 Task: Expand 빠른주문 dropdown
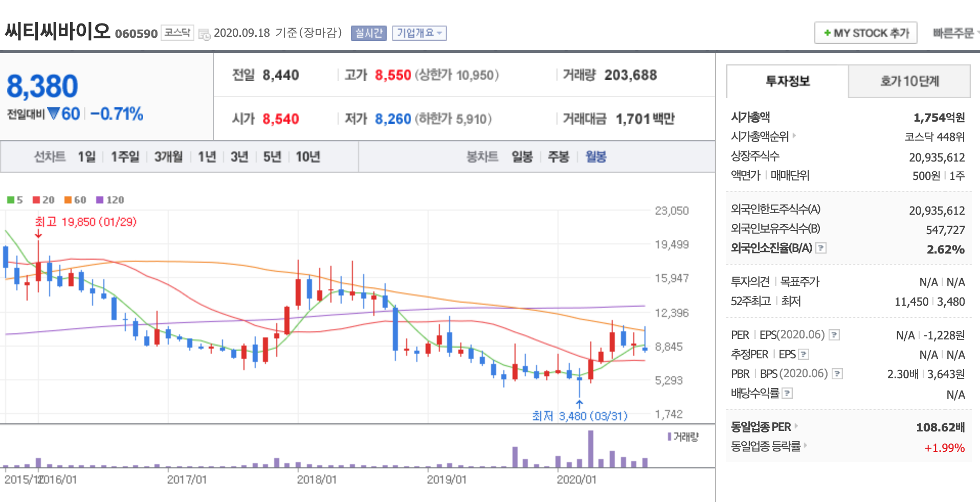[955, 33]
